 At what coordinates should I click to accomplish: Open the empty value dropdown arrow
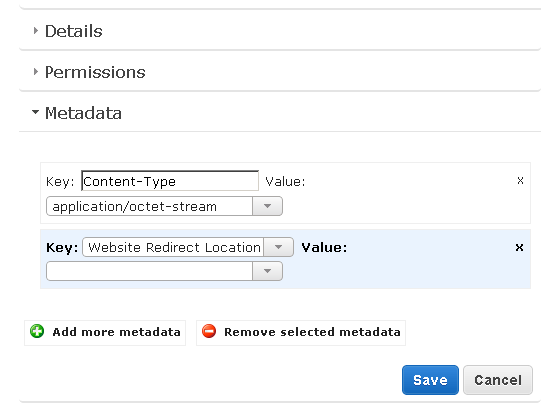pos(267,271)
